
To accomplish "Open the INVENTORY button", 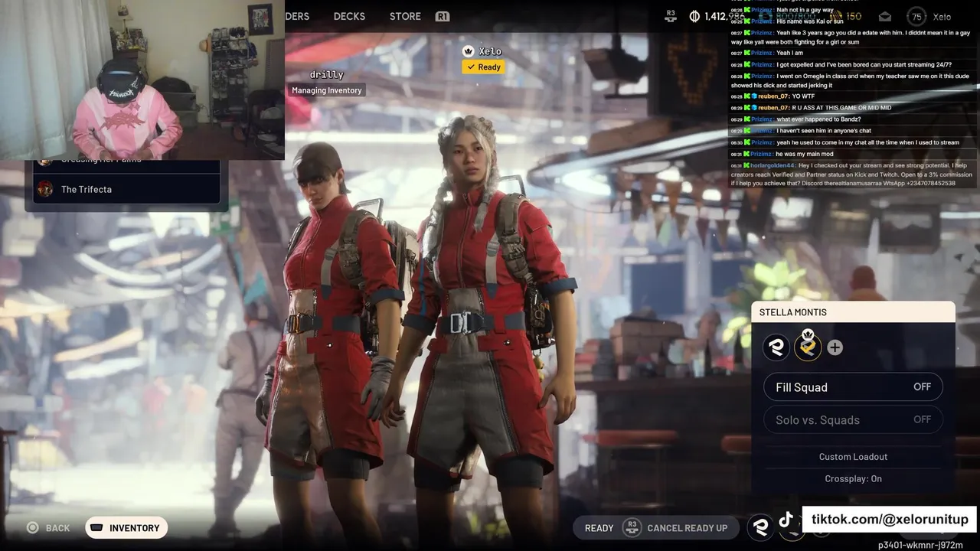I will pyautogui.click(x=126, y=528).
